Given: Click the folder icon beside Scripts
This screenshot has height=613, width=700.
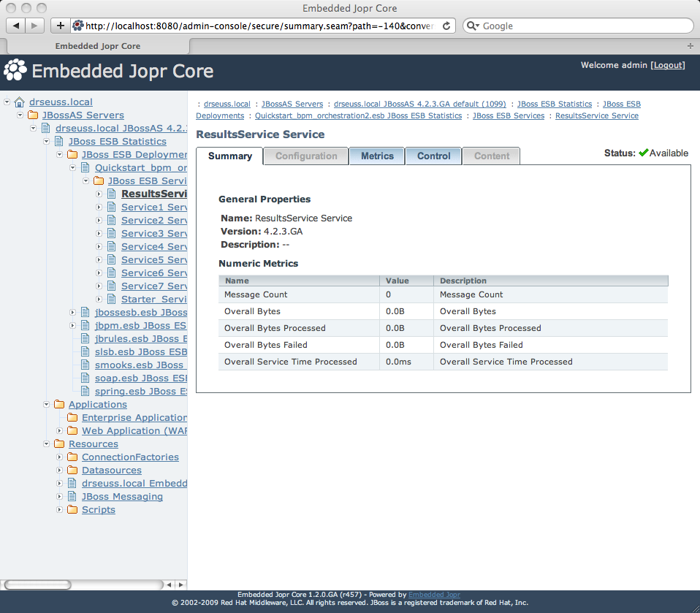Looking at the screenshot, I should 72,509.
